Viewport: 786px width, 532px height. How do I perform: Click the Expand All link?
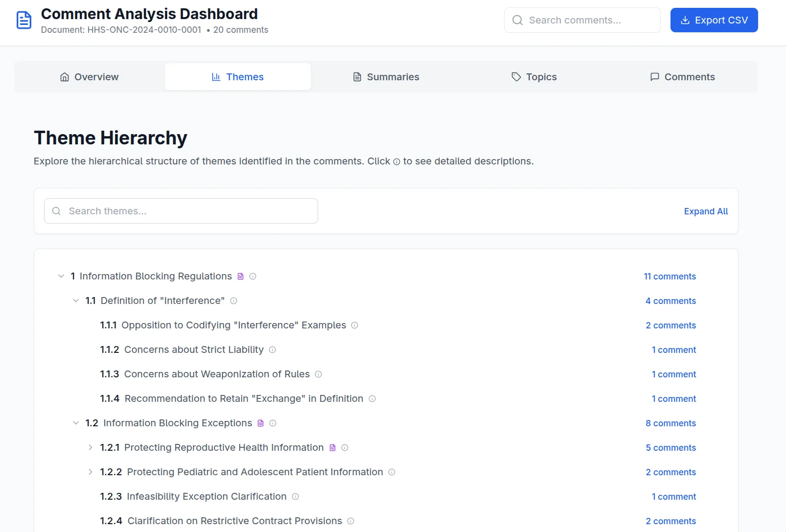tap(706, 211)
